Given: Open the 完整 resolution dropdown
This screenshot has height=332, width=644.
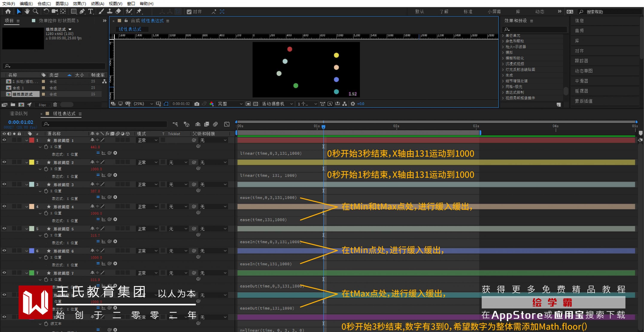Looking at the screenshot, I should [230, 104].
